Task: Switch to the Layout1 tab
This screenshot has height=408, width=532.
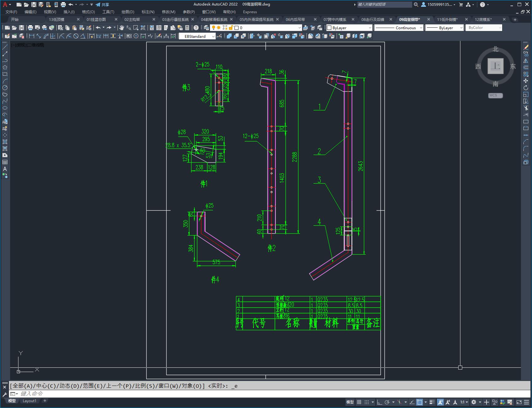Action: [29, 401]
